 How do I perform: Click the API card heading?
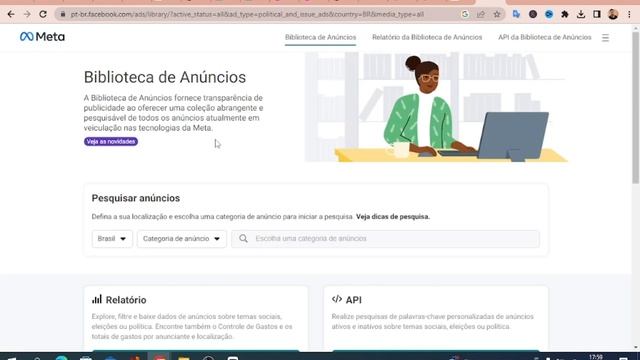353,300
